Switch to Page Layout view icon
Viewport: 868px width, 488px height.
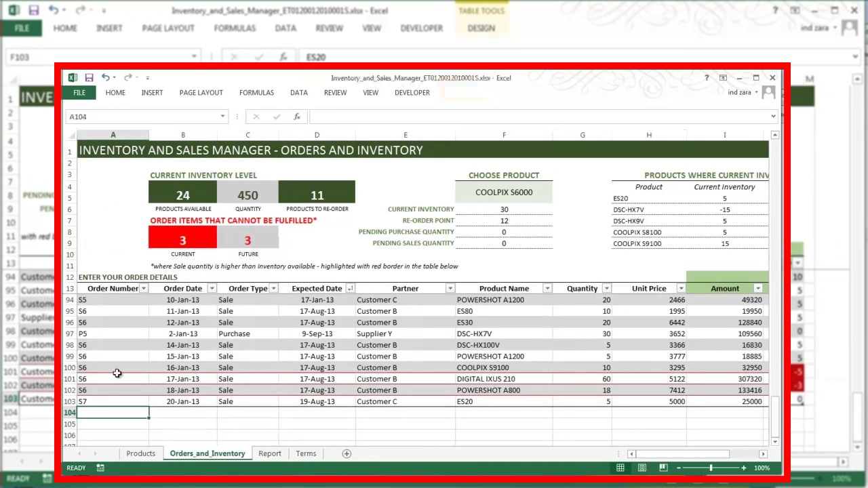point(642,468)
